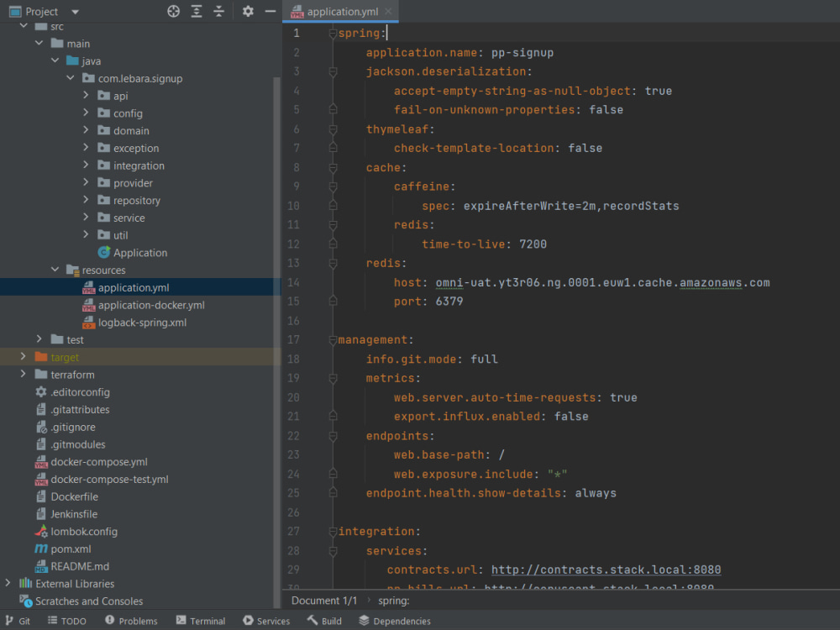Open Project panel settings gear
The height and width of the screenshot is (630, 840).
[x=248, y=11]
